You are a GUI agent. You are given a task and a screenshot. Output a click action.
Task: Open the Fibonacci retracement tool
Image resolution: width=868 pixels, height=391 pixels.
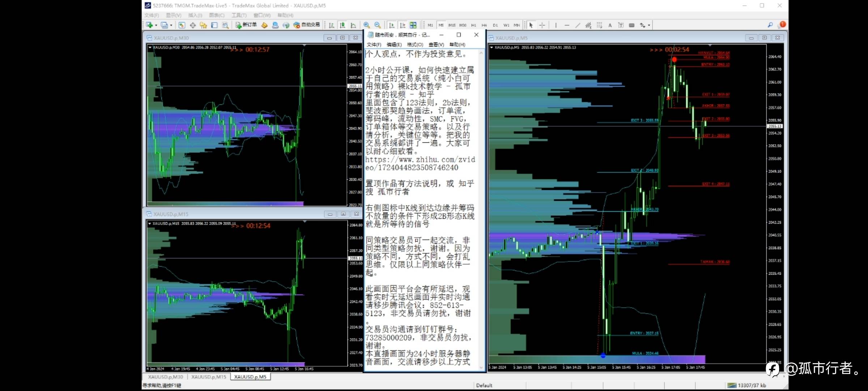599,25
